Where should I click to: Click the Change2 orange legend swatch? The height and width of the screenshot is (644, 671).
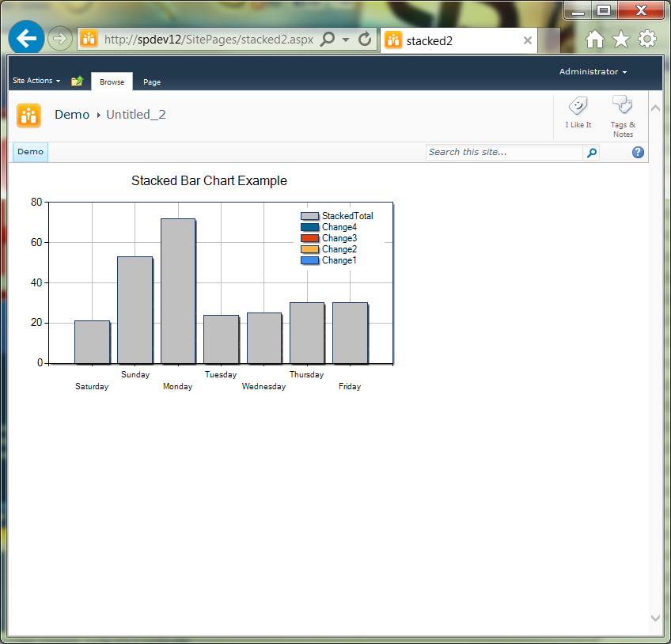[309, 249]
